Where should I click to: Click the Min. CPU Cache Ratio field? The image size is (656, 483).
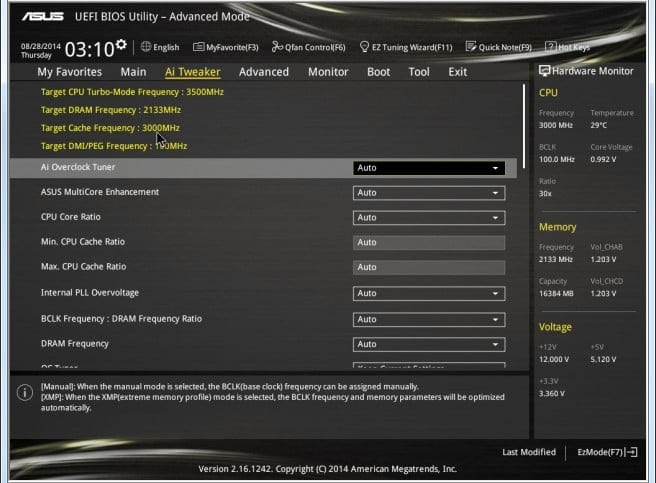(x=429, y=243)
